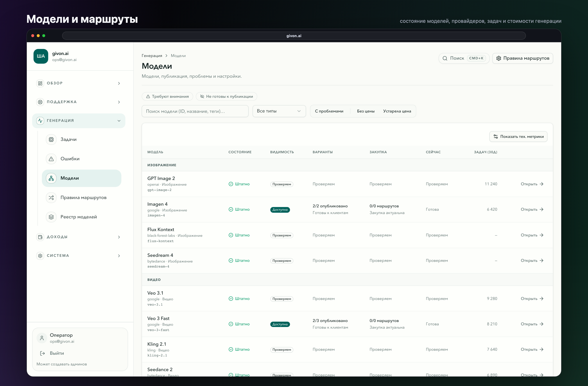Click the Состояние column header

pyautogui.click(x=240, y=152)
